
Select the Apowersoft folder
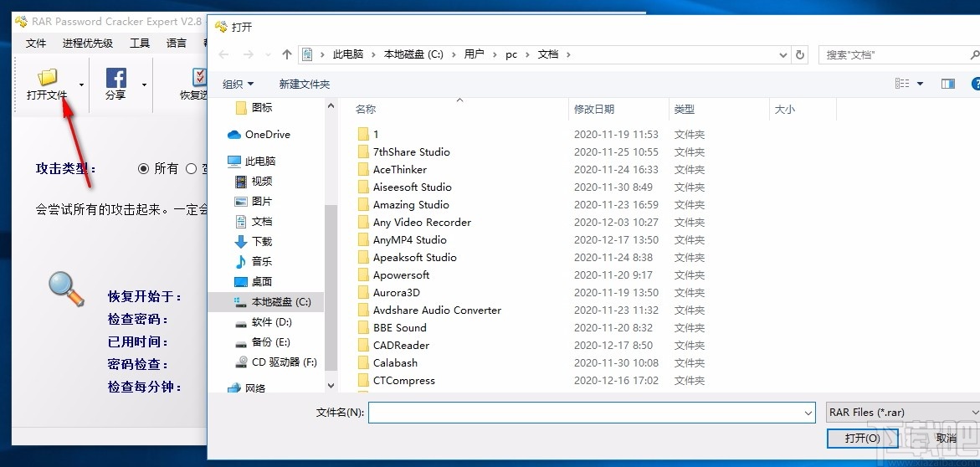coord(393,275)
